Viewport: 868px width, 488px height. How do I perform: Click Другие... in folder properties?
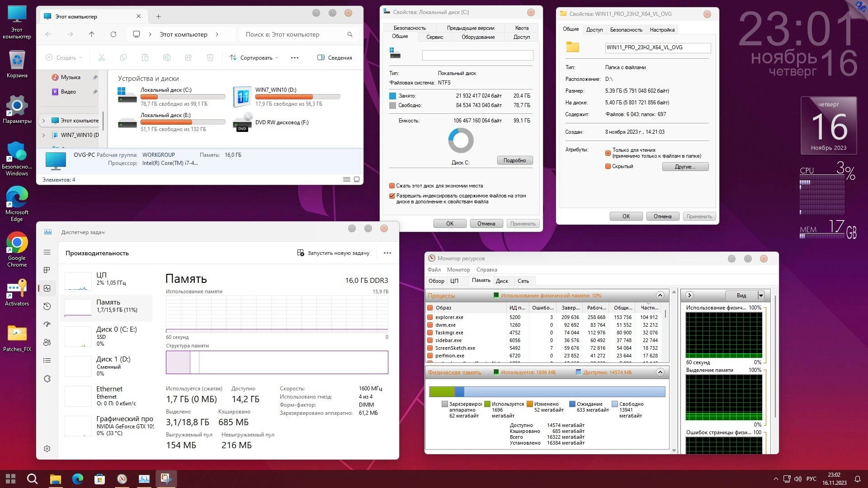point(685,166)
